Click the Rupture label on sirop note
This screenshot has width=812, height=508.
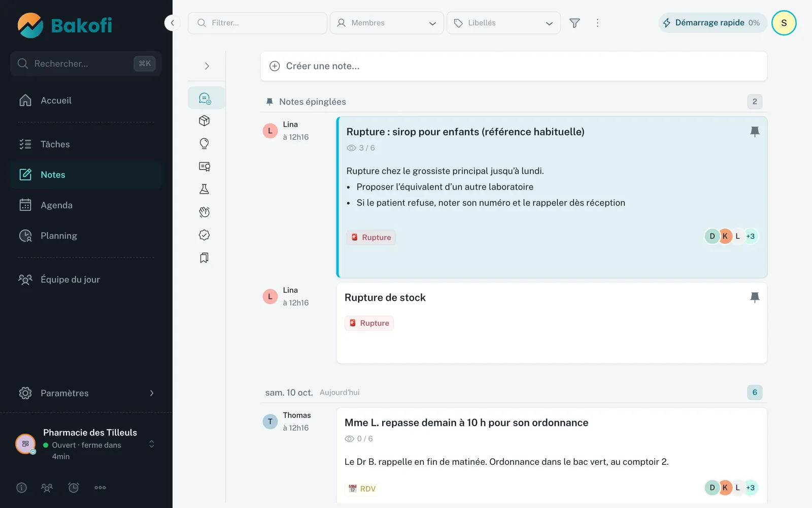point(371,237)
